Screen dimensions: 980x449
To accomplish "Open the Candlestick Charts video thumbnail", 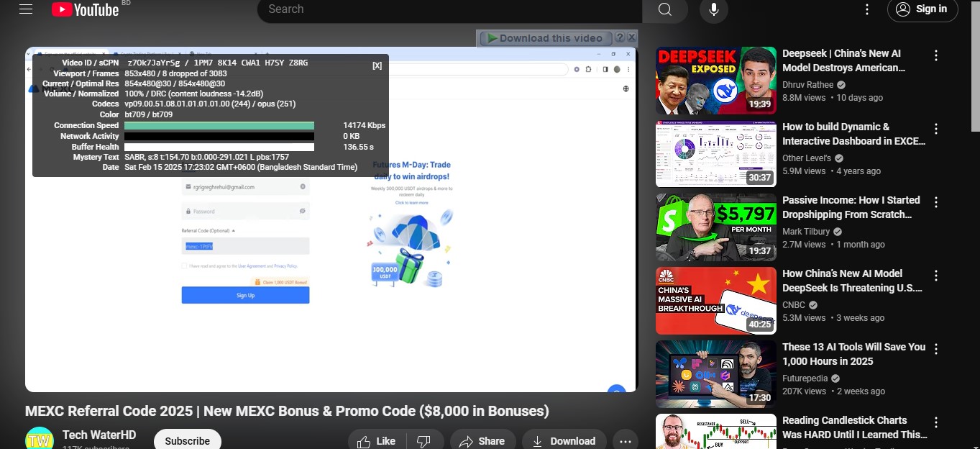I will pyautogui.click(x=716, y=431).
